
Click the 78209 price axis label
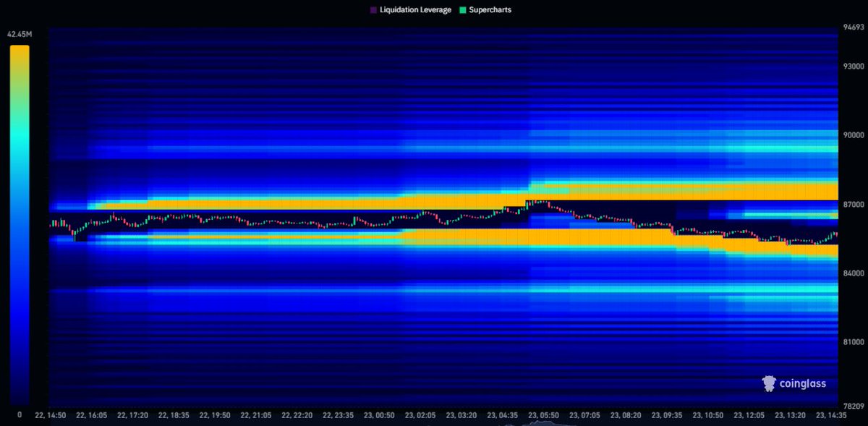pyautogui.click(x=854, y=406)
